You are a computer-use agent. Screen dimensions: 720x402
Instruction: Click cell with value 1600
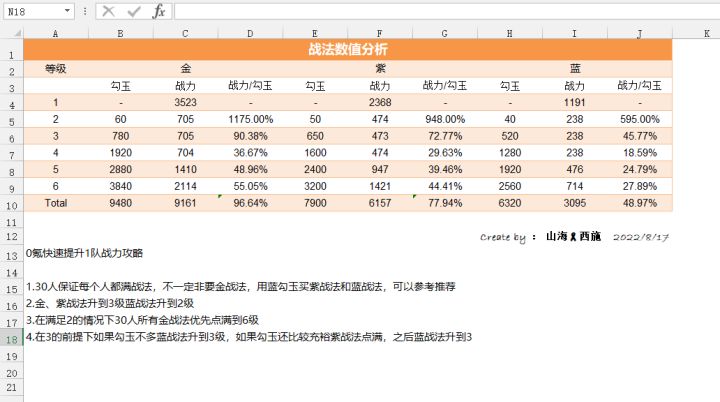tap(315, 153)
